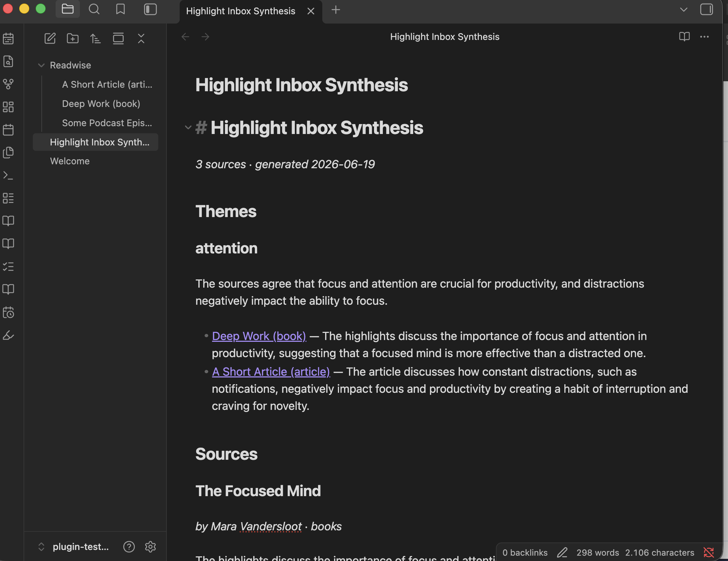
Task: Click the calendar ribbon icon
Action: coord(8,130)
